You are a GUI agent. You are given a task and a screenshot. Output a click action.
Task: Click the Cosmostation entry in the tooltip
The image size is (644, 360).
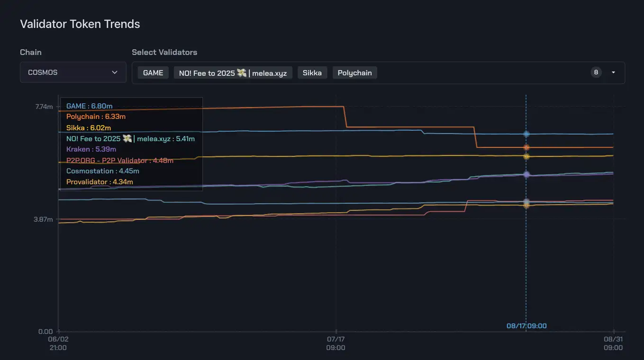point(103,171)
